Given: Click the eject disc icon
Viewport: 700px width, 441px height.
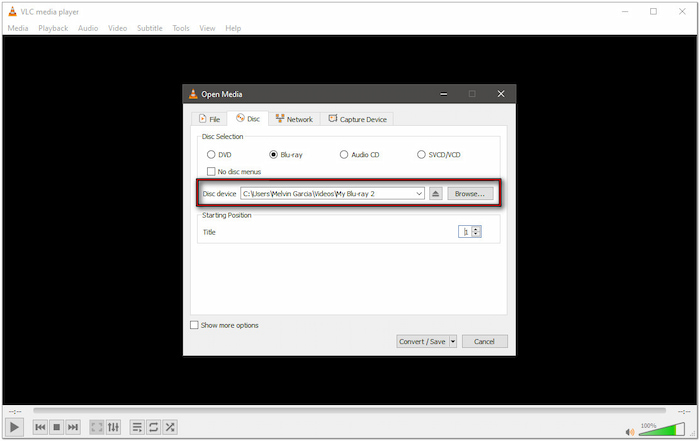Looking at the screenshot, I should 436,193.
